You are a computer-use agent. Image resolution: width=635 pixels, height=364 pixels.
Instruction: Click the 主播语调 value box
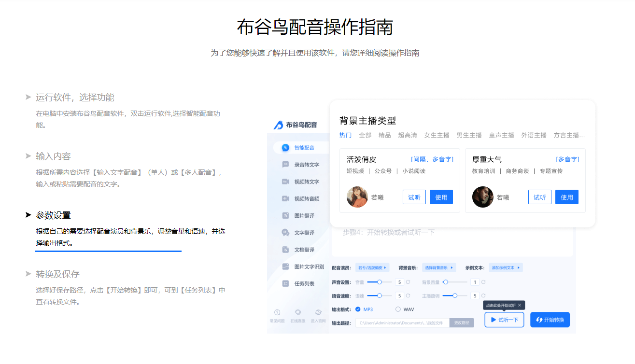[x=475, y=295]
